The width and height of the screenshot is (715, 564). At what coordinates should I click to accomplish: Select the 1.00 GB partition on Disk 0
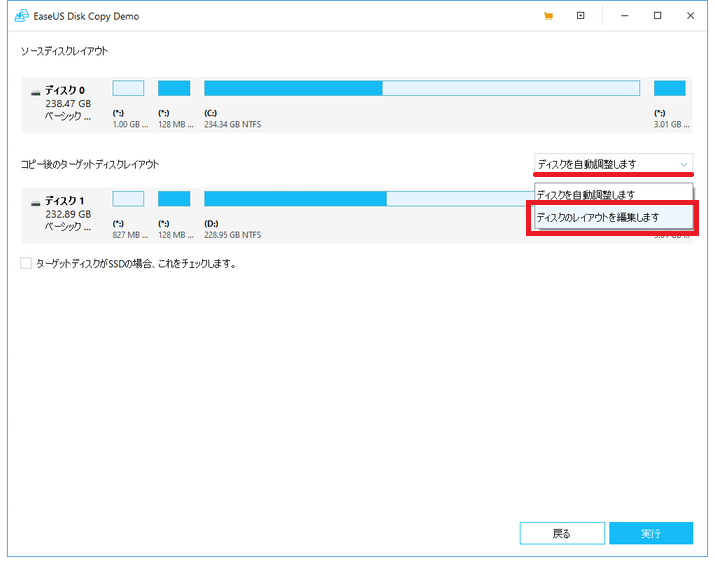(x=128, y=88)
